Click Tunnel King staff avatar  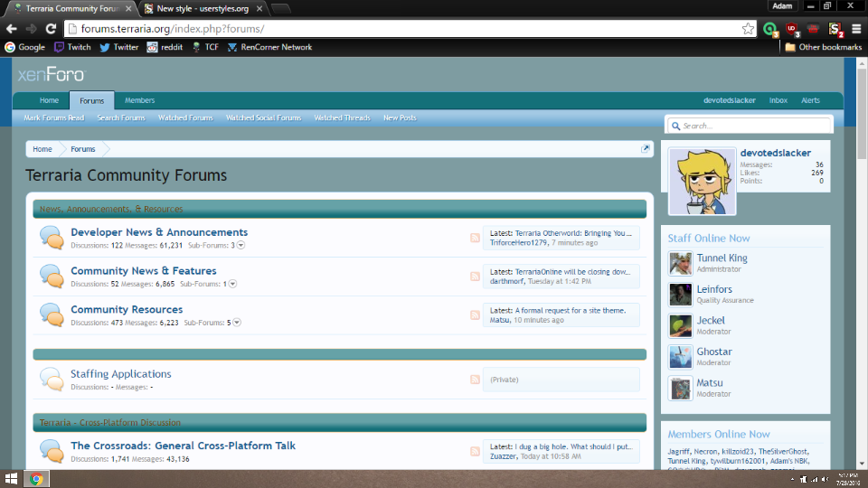point(680,264)
